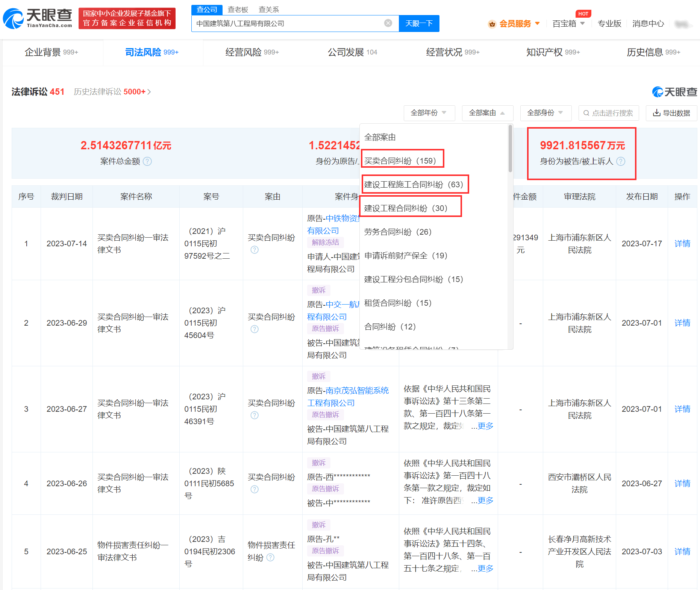700x590 pixels.
Task: Open 详情 for case dated 2023-06-29
Action: [x=682, y=323]
